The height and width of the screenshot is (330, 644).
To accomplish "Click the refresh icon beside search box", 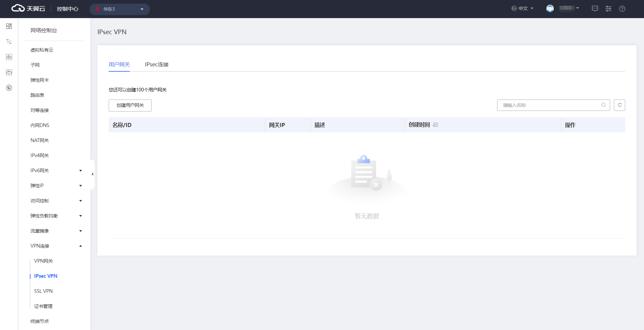I will pyautogui.click(x=619, y=105).
